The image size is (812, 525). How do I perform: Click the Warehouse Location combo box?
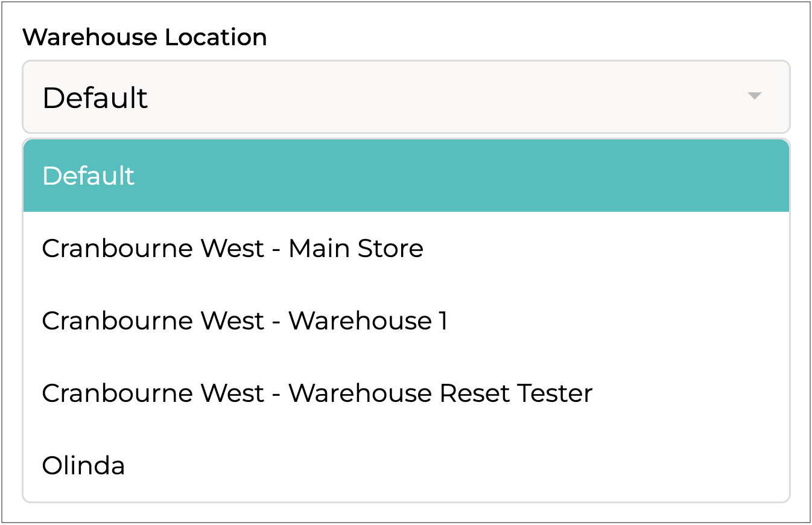click(x=405, y=97)
